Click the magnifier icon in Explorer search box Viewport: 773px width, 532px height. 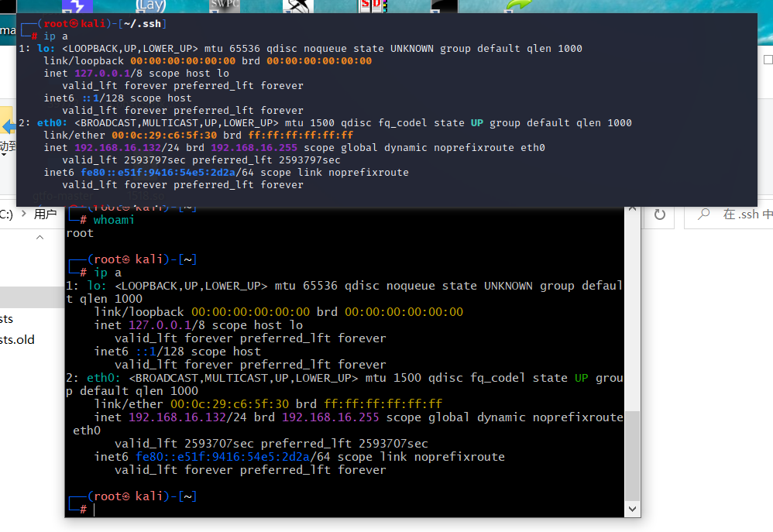704,214
